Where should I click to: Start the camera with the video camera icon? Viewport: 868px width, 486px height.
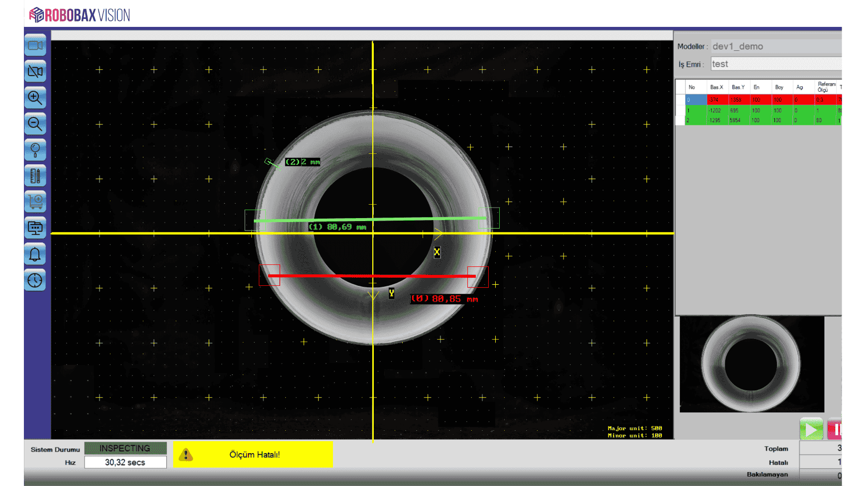[x=35, y=45]
